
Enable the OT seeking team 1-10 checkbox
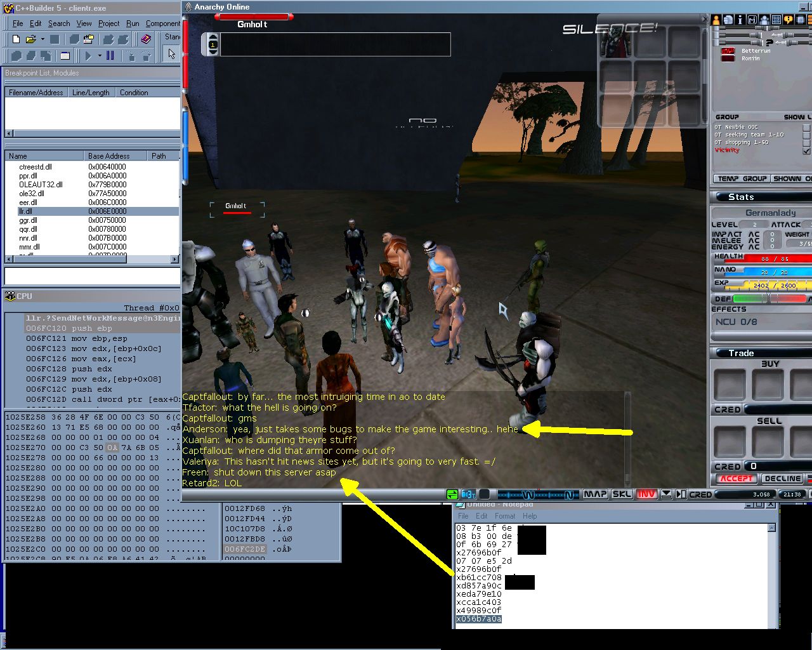pos(806,135)
